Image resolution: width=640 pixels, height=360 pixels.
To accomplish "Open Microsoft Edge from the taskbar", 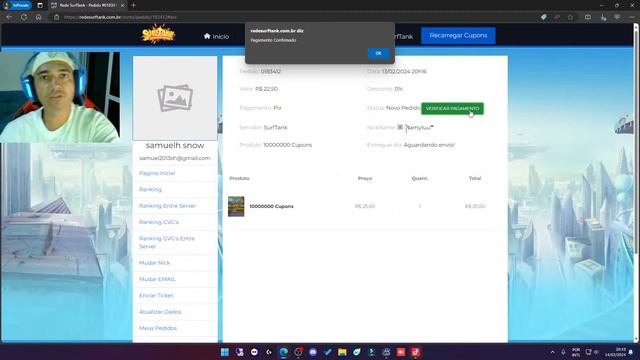I will [283, 352].
